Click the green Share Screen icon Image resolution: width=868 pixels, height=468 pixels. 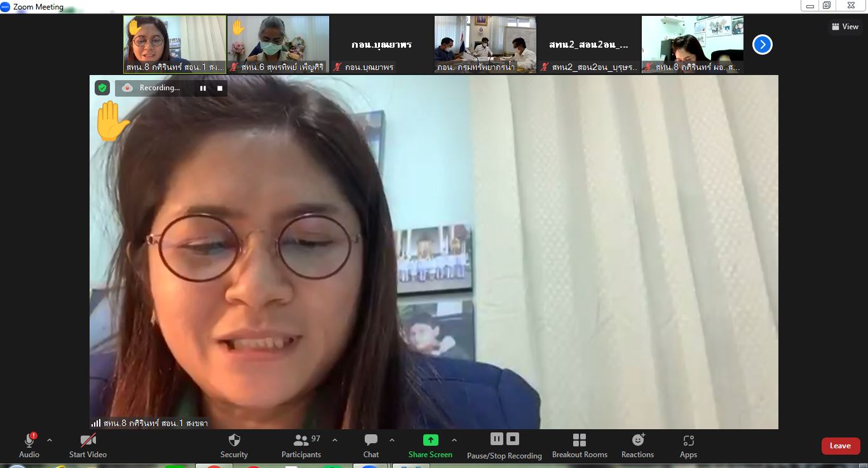pos(430,440)
